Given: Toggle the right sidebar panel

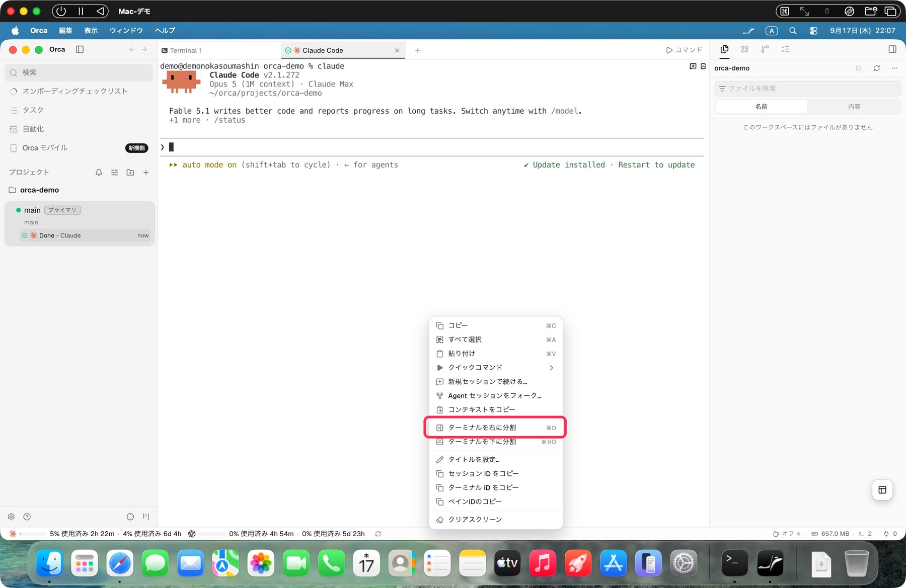Looking at the screenshot, I should (x=892, y=49).
